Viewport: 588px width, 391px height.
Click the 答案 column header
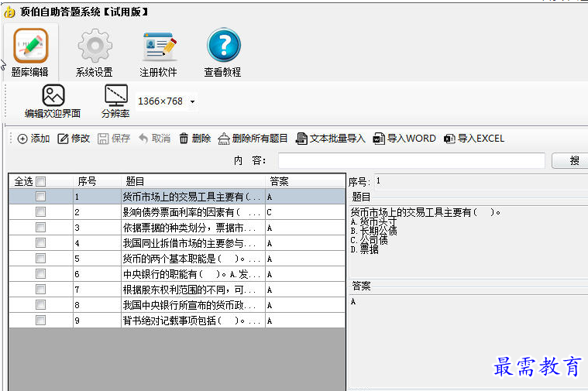(305, 181)
